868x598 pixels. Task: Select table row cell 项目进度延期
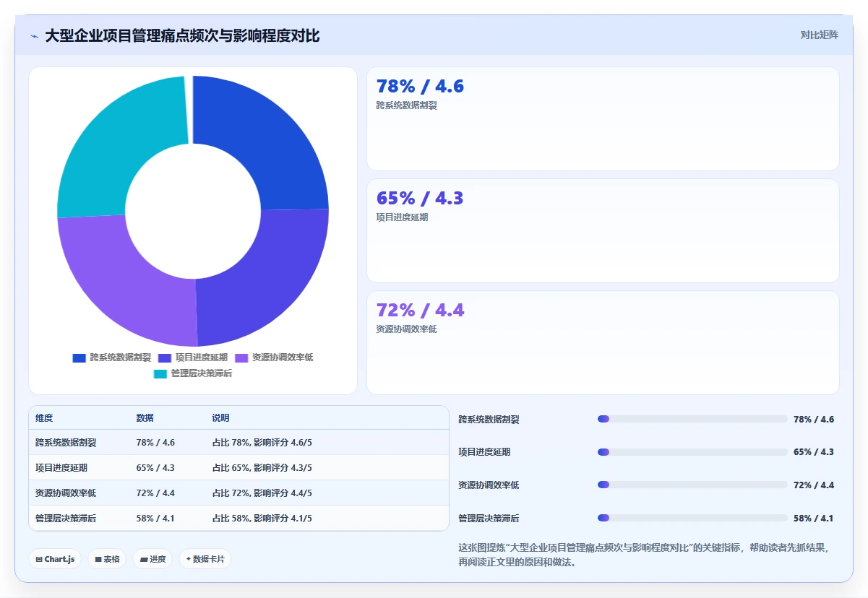pos(61,468)
